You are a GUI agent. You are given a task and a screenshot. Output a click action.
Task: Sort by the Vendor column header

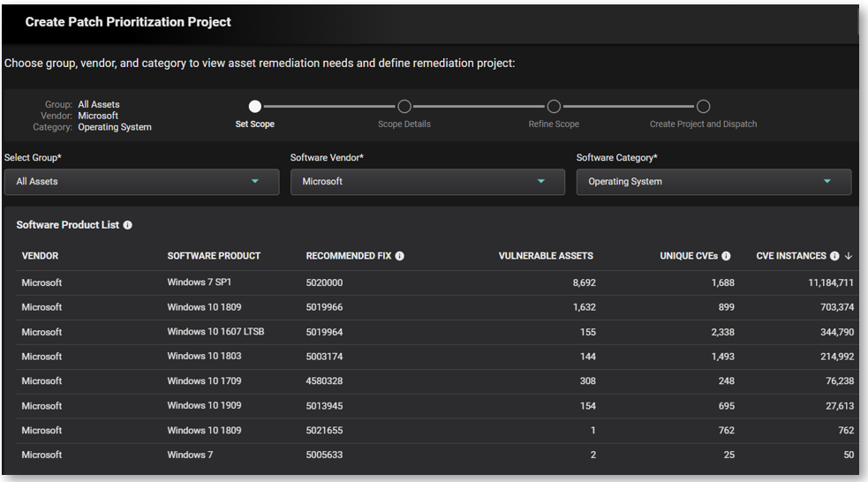click(x=40, y=256)
